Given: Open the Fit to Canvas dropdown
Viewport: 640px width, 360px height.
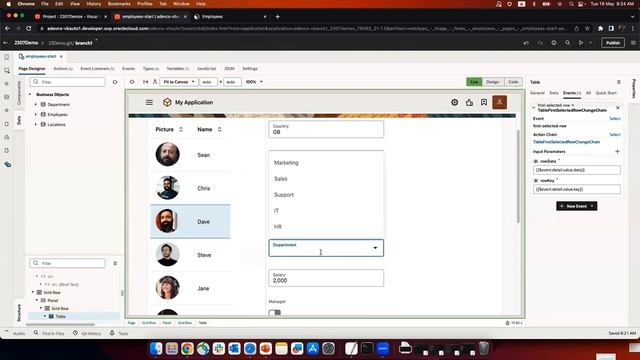Looking at the screenshot, I should coord(179,82).
